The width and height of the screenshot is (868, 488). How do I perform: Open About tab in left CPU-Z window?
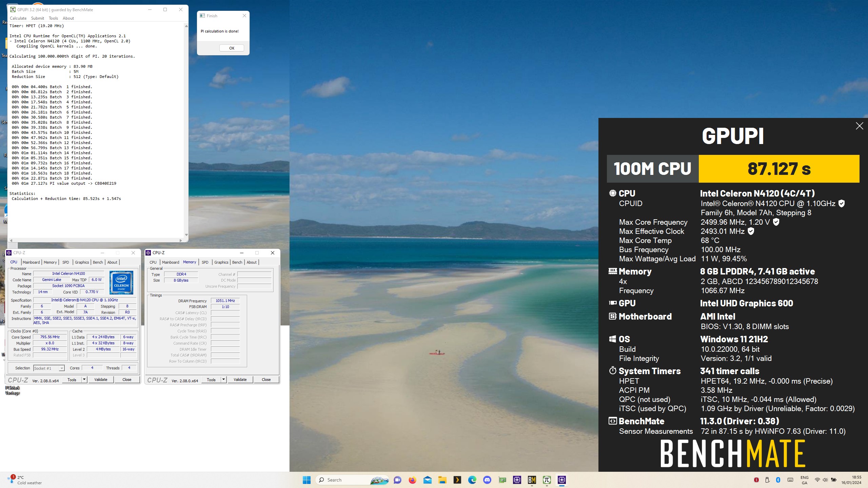coord(112,262)
